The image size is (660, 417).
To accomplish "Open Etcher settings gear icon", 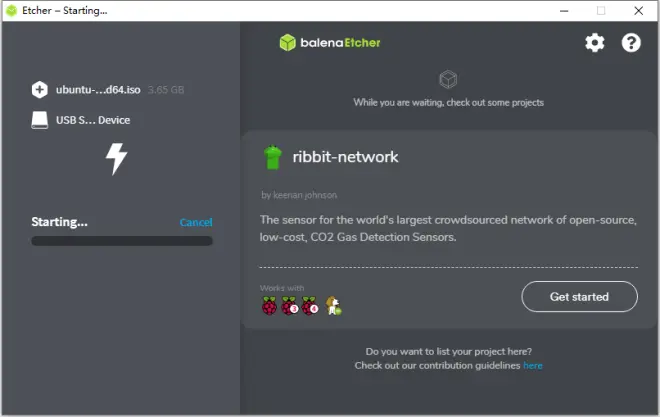I will (x=595, y=42).
